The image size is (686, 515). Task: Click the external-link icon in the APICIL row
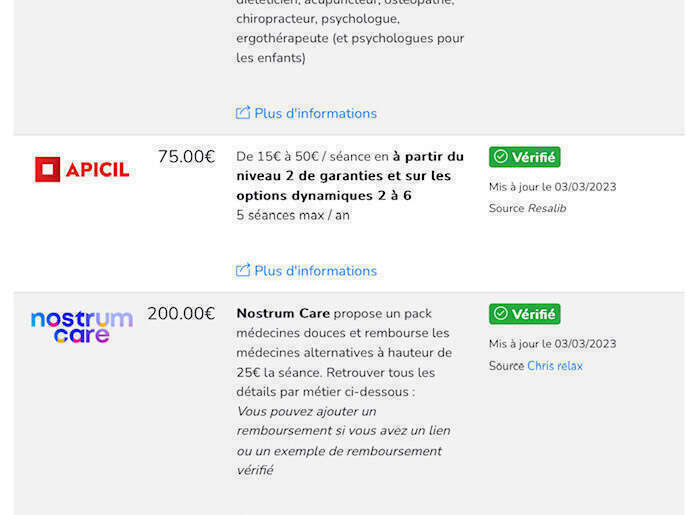[243, 270]
